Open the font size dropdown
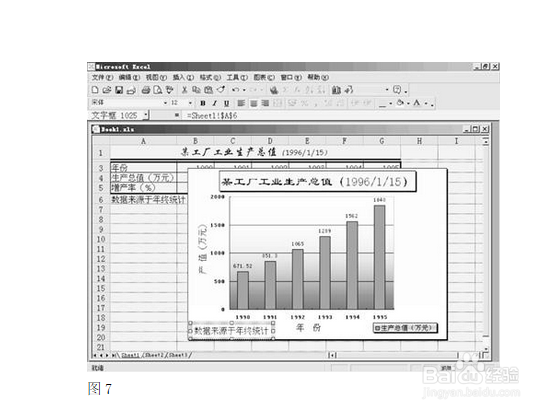 (190, 103)
